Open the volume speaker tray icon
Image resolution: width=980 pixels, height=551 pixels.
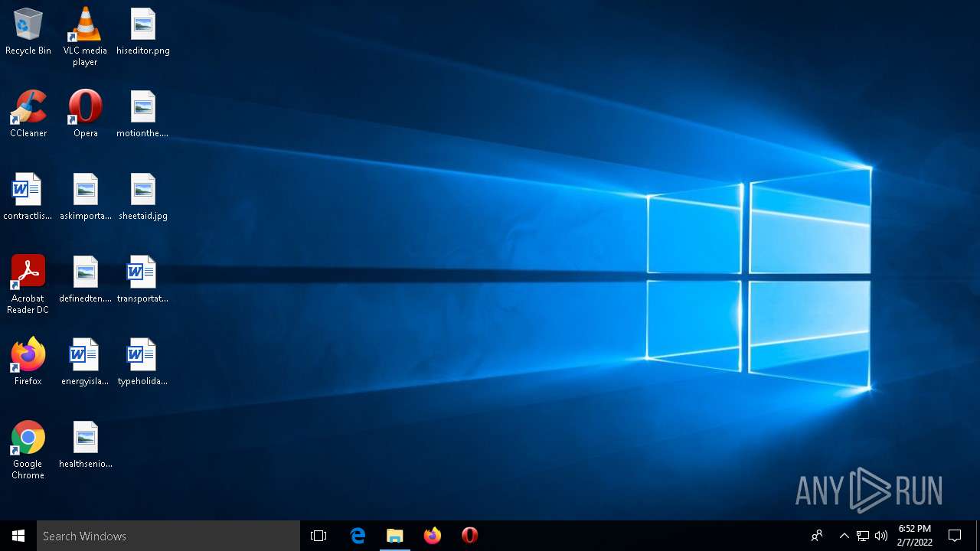pos(881,536)
